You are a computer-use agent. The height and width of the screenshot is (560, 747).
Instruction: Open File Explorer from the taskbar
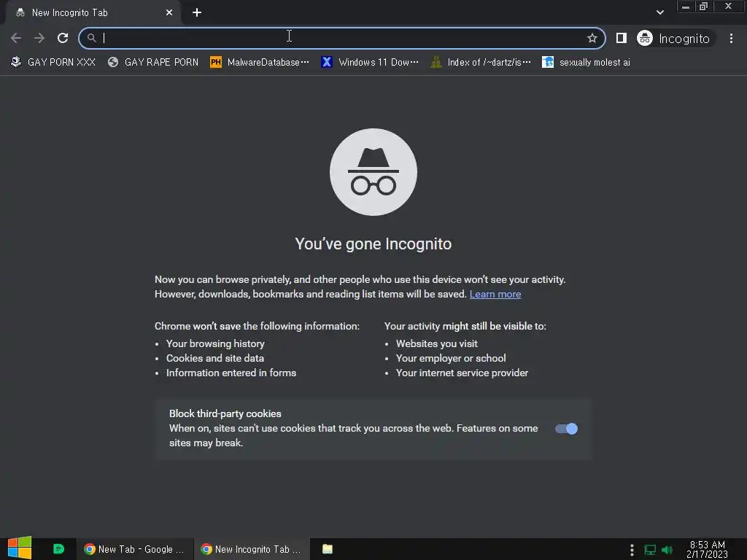tap(328, 549)
